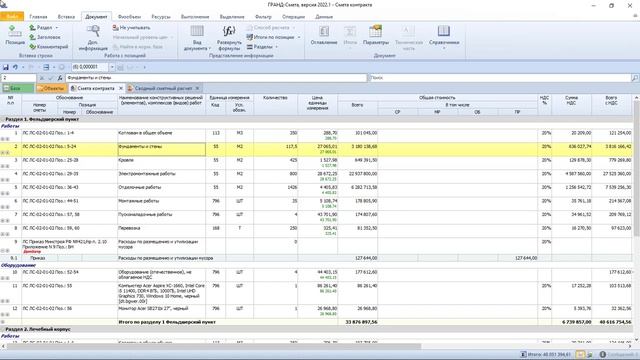Close the Смета контракта tab

121,88
